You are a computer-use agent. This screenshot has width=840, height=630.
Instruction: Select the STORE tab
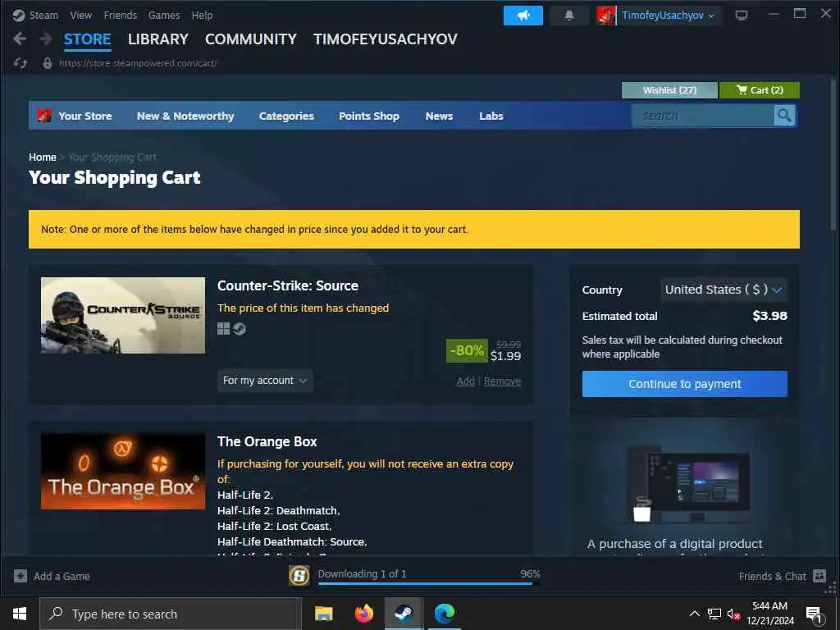pyautogui.click(x=87, y=39)
